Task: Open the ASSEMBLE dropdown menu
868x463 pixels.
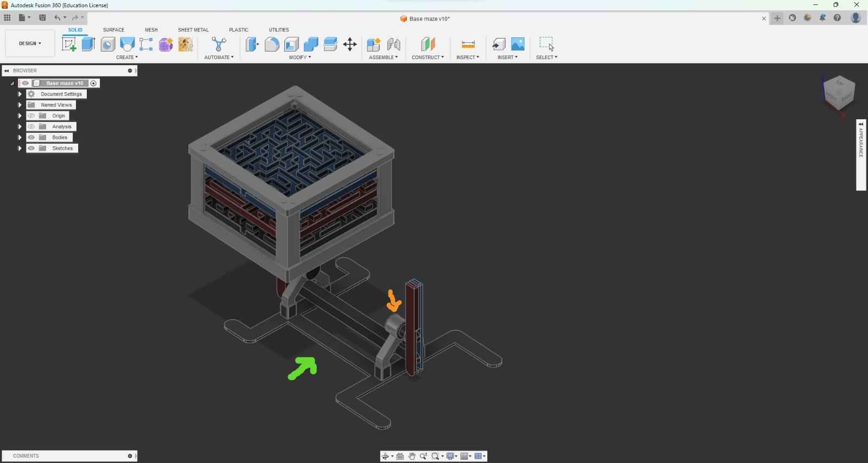Action: [383, 57]
